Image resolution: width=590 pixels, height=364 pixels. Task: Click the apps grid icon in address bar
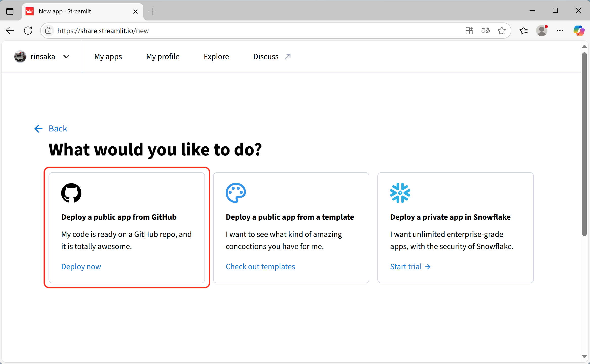pos(469,31)
